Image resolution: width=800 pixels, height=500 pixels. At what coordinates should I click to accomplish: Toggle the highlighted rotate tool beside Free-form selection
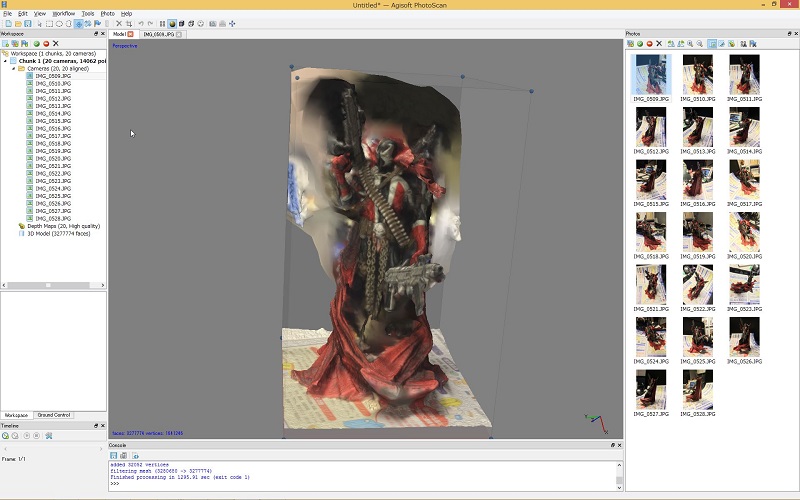point(79,23)
